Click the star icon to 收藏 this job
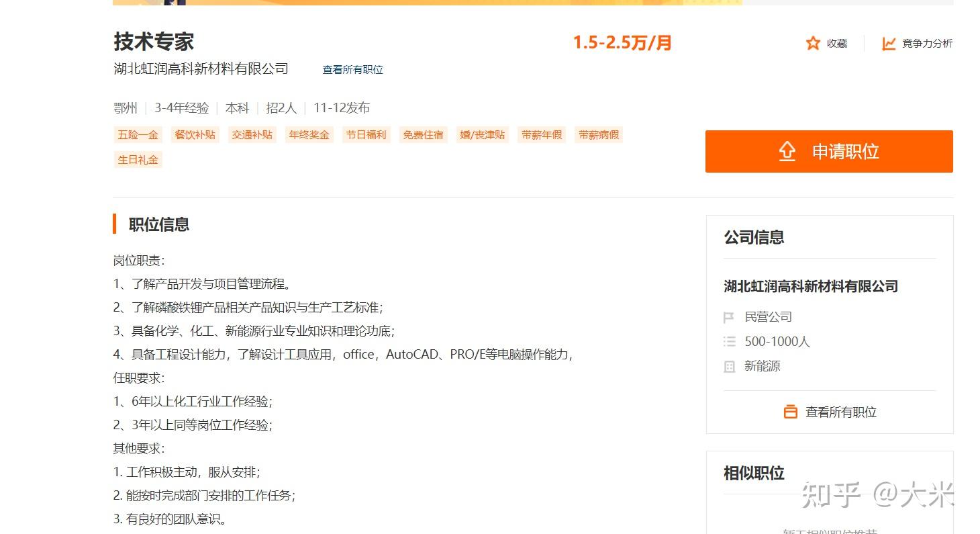 (x=814, y=43)
